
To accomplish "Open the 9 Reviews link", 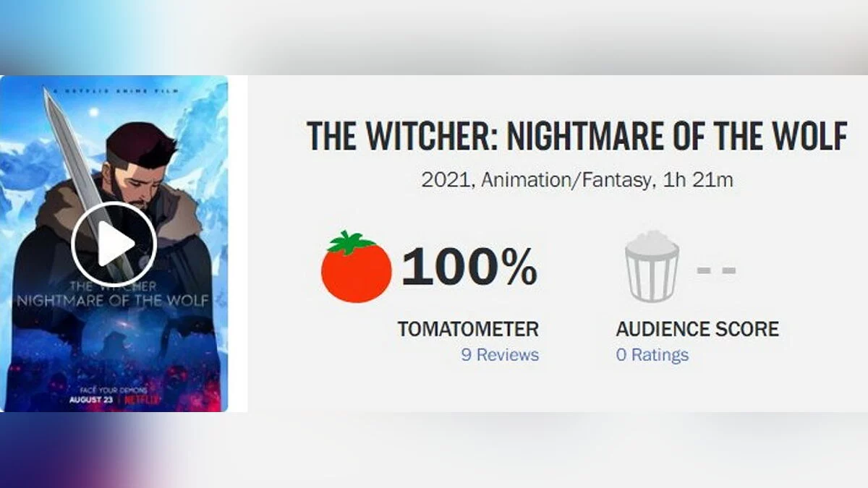I will [x=500, y=355].
